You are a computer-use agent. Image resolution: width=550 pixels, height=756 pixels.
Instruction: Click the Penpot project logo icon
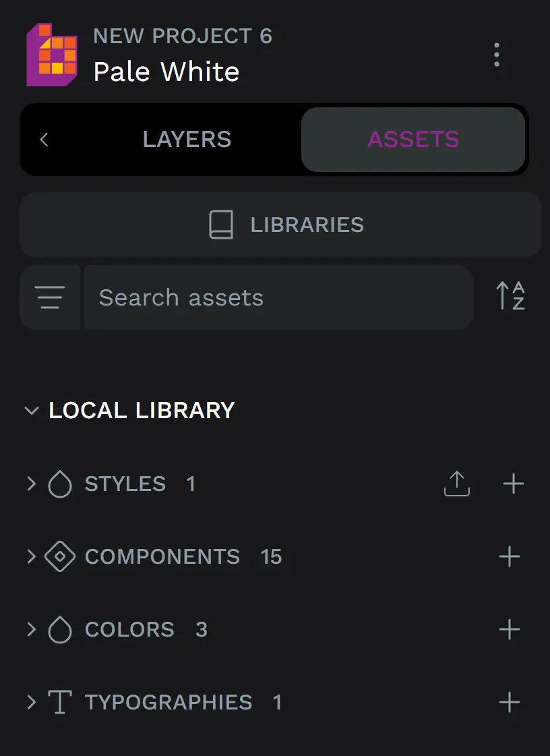52,55
